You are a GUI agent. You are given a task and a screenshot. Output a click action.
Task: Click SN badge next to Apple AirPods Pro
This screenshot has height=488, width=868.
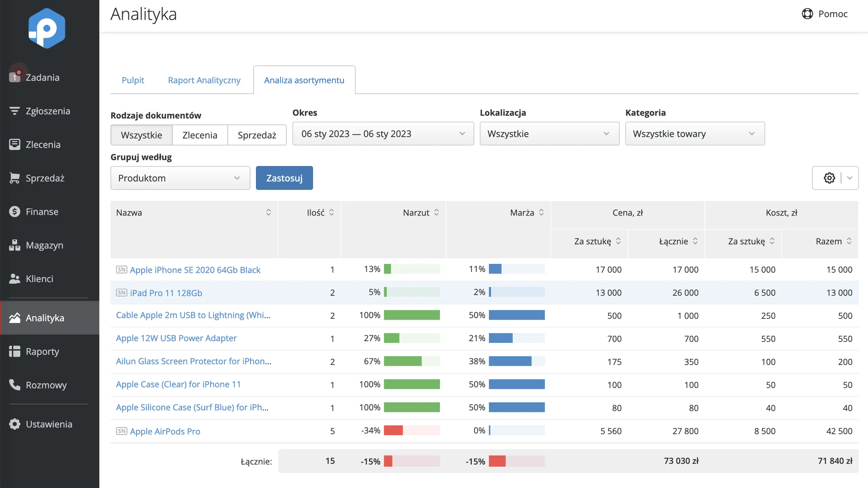pos(121,431)
